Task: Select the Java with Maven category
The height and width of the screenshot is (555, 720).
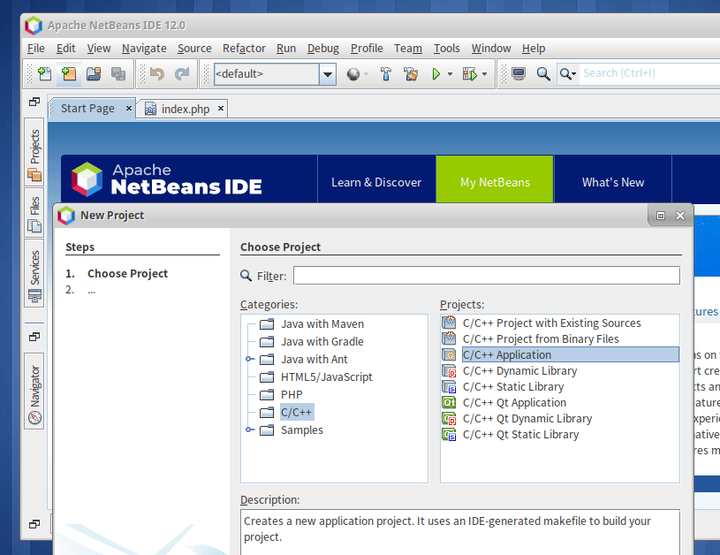Action: tap(322, 324)
